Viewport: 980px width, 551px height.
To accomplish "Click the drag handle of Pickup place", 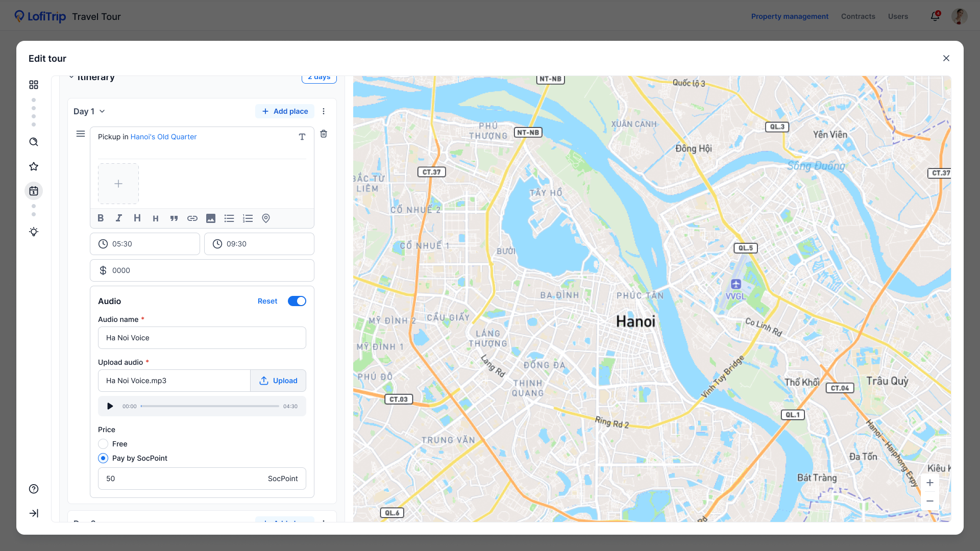I will 81,134.
